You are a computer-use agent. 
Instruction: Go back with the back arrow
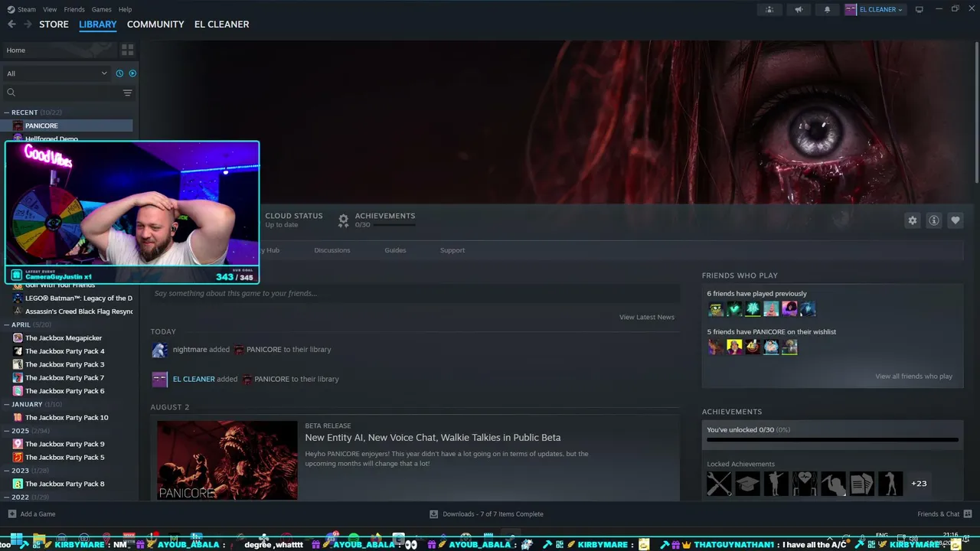coord(11,24)
